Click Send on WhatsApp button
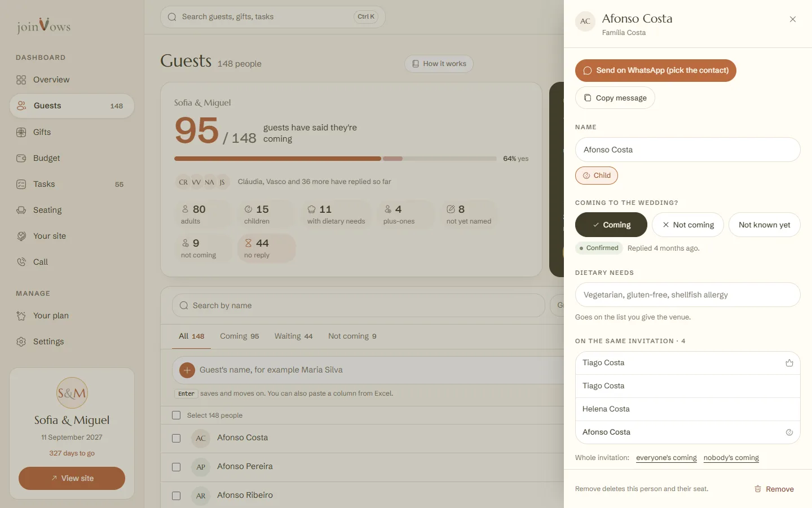Screen dimensions: 812x508 [x=656, y=71]
